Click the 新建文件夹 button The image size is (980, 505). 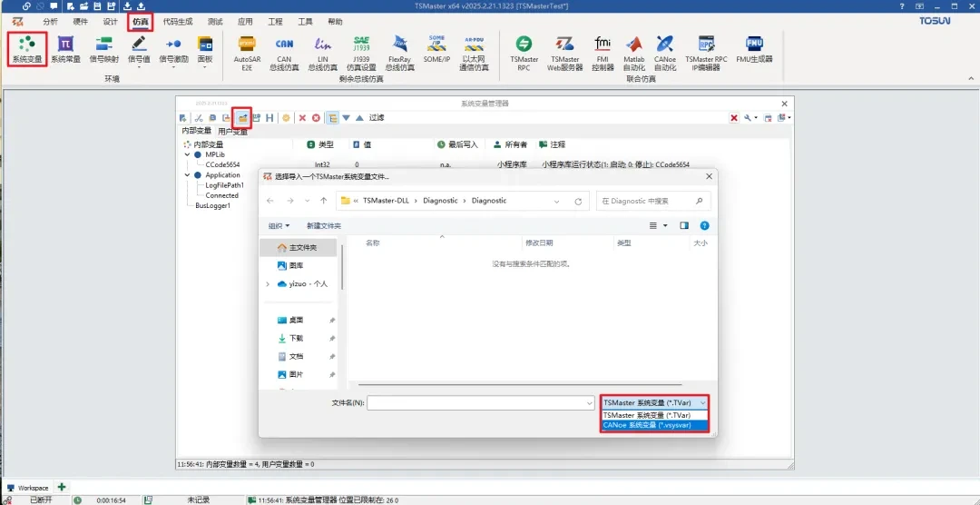pos(324,225)
